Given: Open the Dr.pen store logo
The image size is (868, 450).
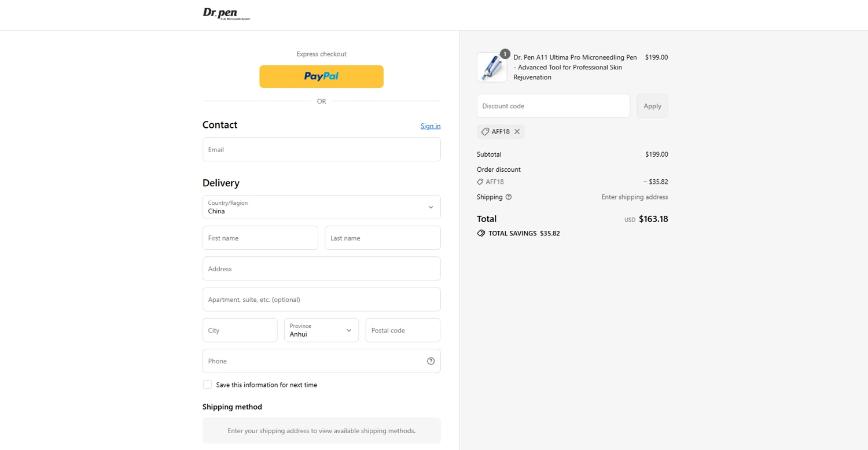Looking at the screenshot, I should [x=226, y=14].
